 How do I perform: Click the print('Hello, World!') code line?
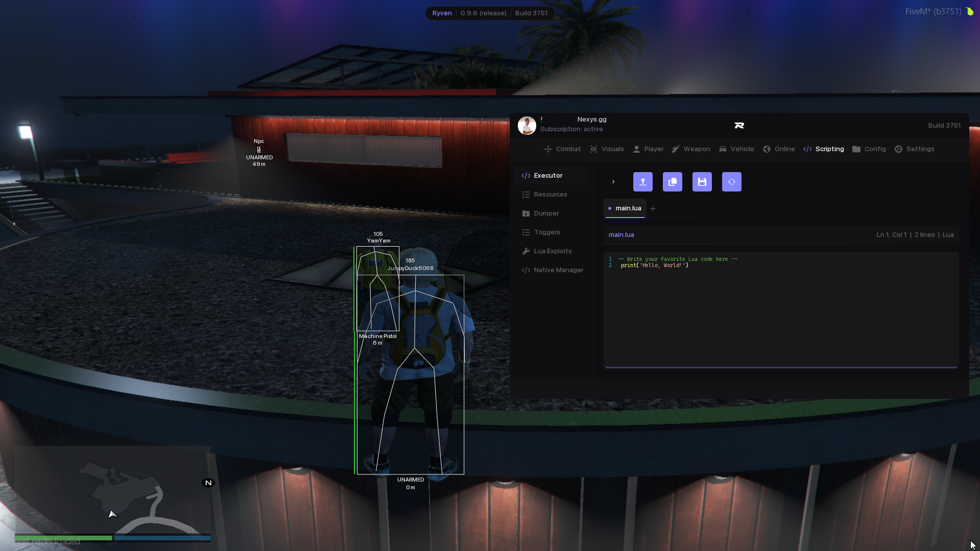654,266
